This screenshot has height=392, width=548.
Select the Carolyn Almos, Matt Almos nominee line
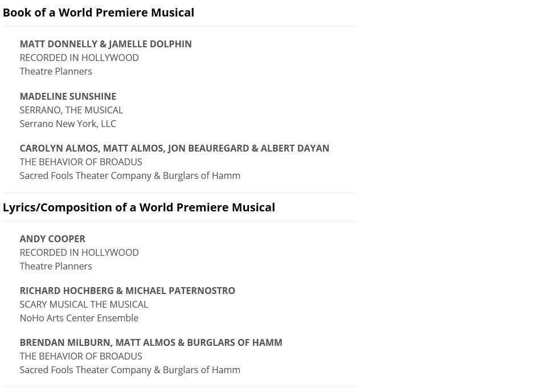point(174,148)
